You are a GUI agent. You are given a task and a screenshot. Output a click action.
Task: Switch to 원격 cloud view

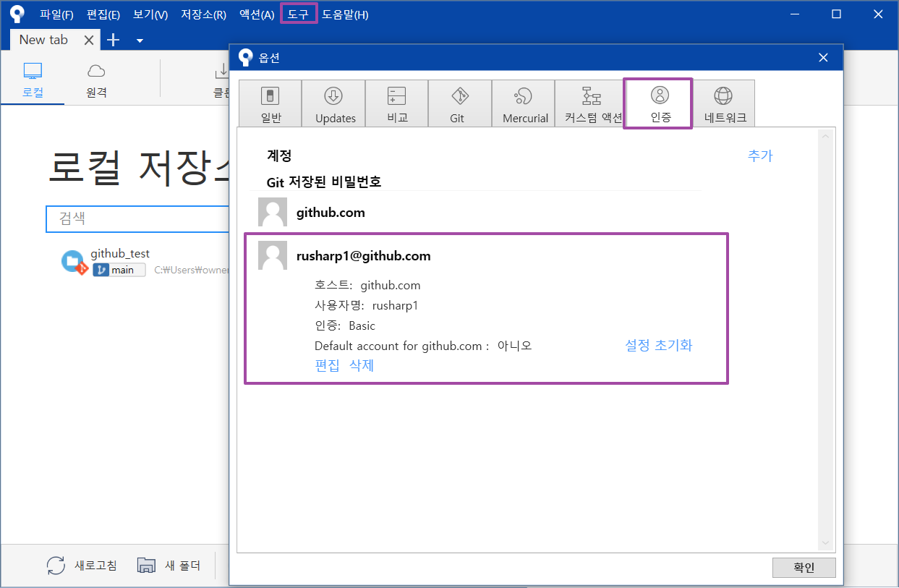[96, 80]
